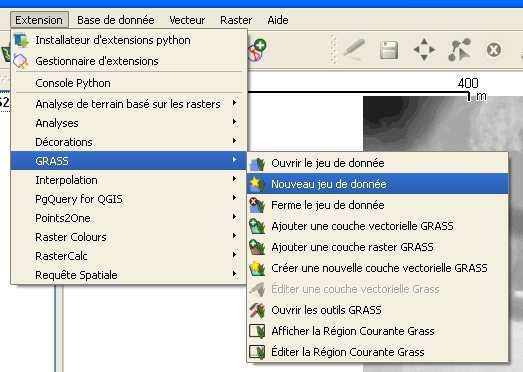523x372 pixels.
Task: Choose Afficher la Région Courante Grass
Action: click(378, 331)
